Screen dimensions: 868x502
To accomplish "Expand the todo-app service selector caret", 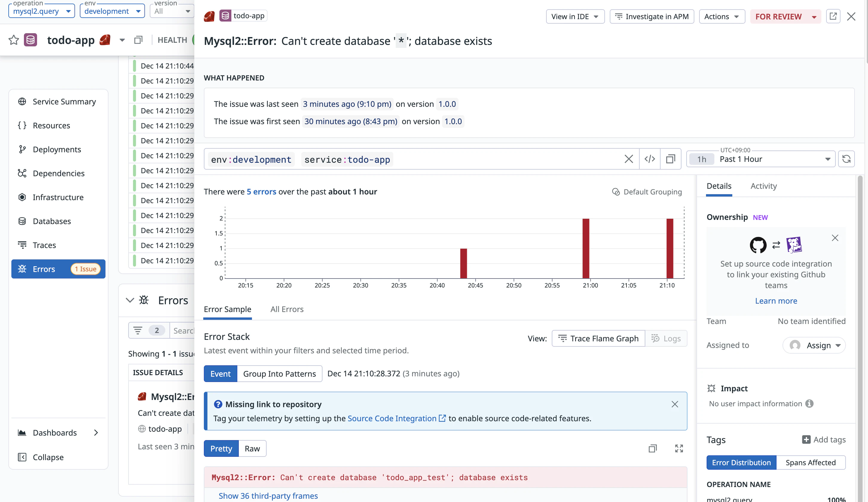I will tap(122, 40).
